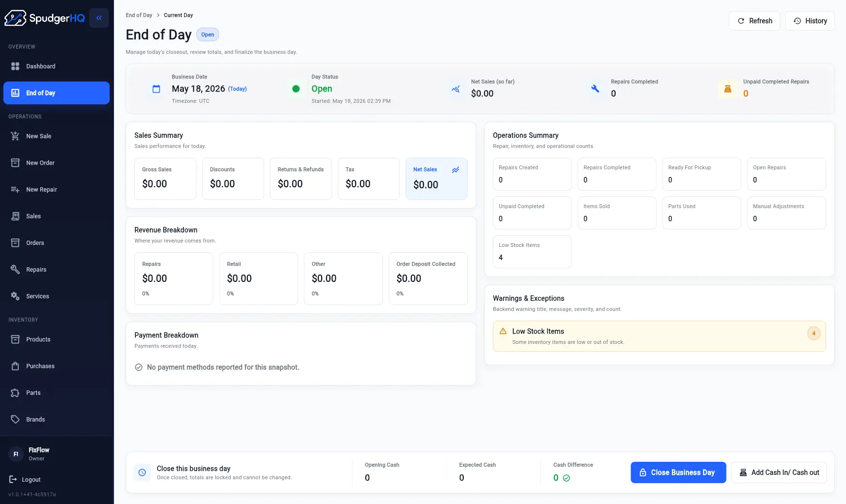Open Purchases in the sidebar
The height and width of the screenshot is (504, 846).
(56, 366)
